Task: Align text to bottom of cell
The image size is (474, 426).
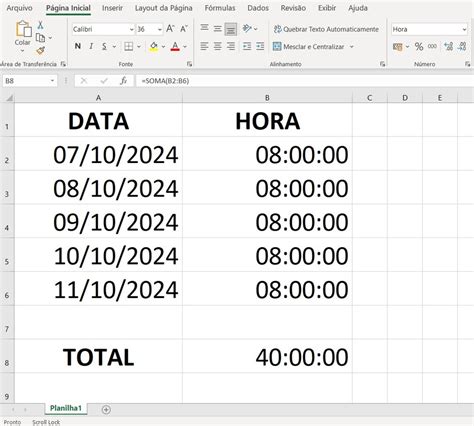Action: coord(230,29)
